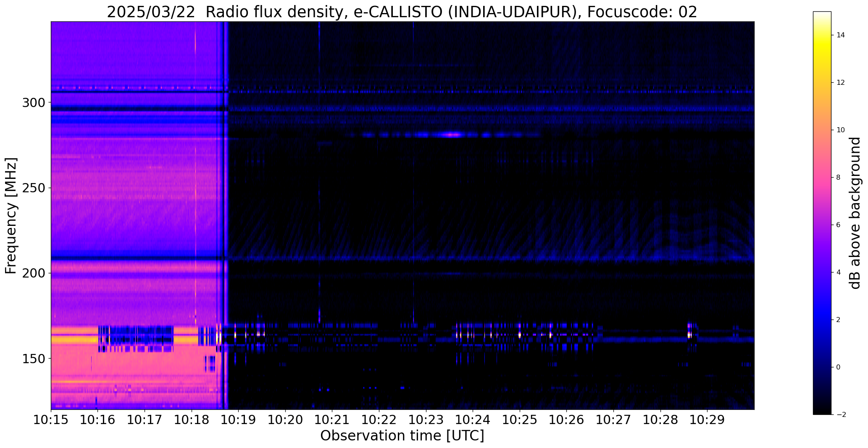Click the colorbar tick label 6
The height and width of the screenshot is (448, 868).
(x=838, y=225)
